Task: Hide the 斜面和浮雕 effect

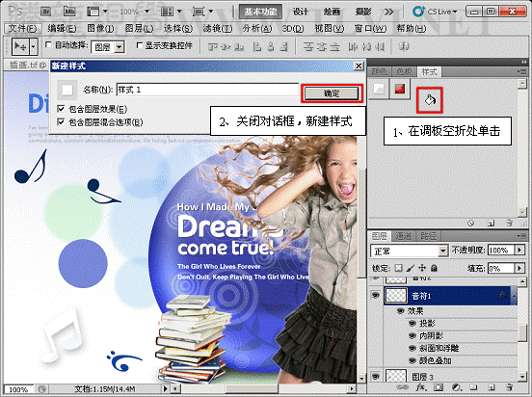Action: (412, 348)
